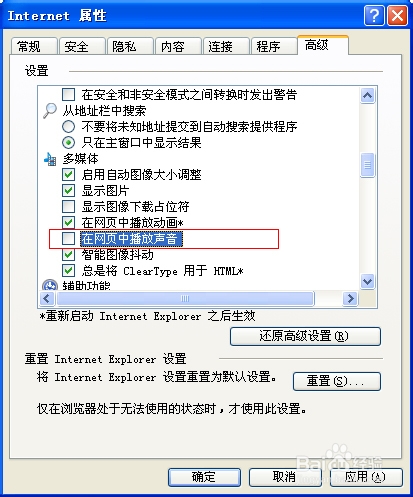Click the right arrow of the horizontal scrollbar
Screen dimensions: 413x497
[x=350, y=298]
